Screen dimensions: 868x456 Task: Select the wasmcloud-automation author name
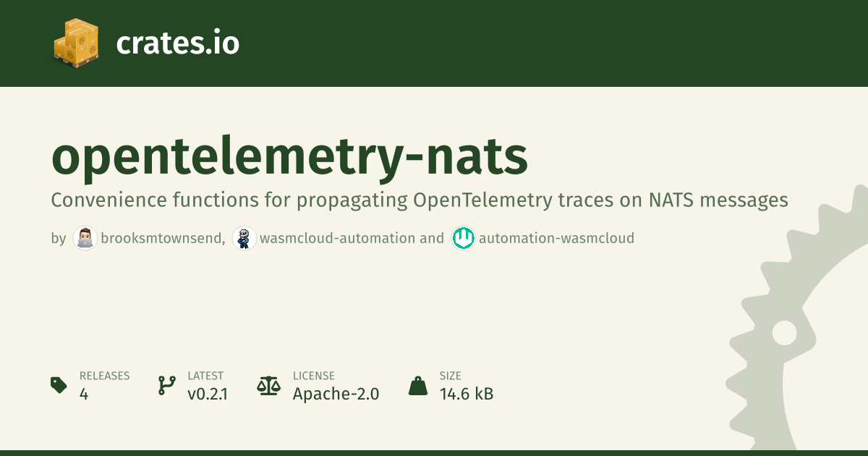coord(337,238)
